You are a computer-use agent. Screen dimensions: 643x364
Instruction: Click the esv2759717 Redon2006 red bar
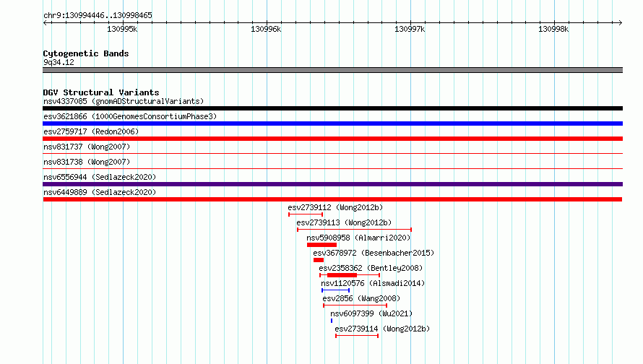[332, 139]
